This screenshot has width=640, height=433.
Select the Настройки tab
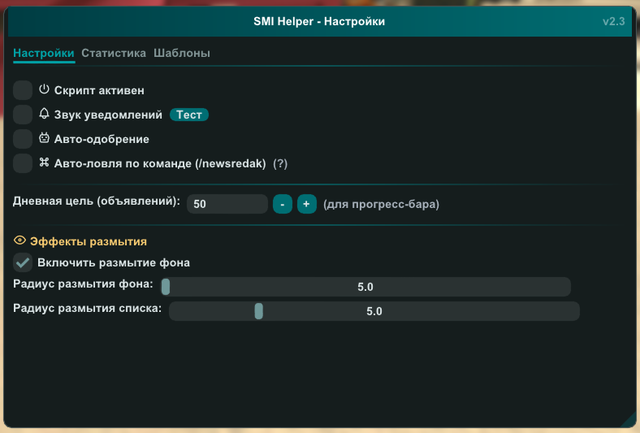pyautogui.click(x=43, y=53)
